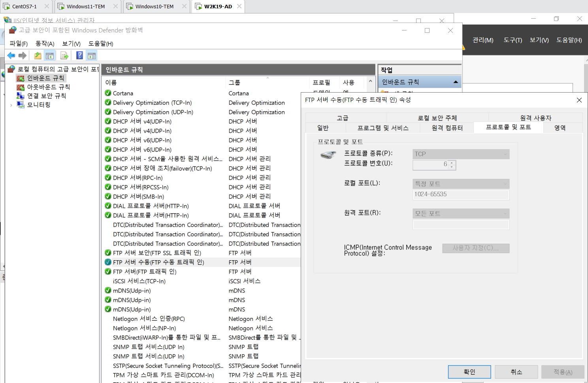Switch to the 일반 tab
Viewport: 588px width, 383px height.
pyautogui.click(x=323, y=128)
